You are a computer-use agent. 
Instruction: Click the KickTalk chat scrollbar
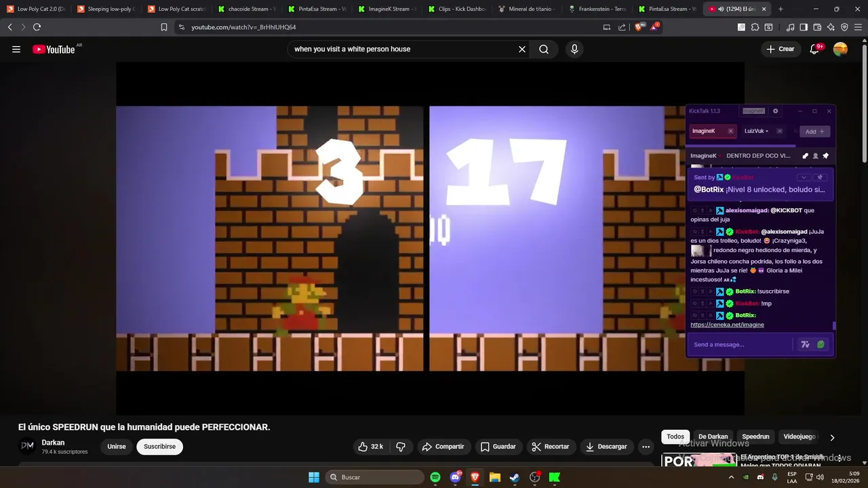[x=834, y=326]
